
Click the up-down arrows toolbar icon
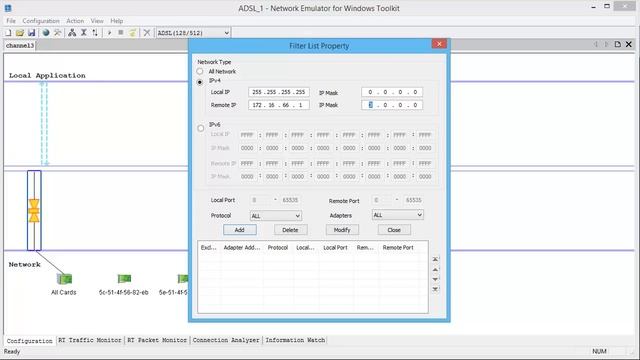[x=95, y=33]
